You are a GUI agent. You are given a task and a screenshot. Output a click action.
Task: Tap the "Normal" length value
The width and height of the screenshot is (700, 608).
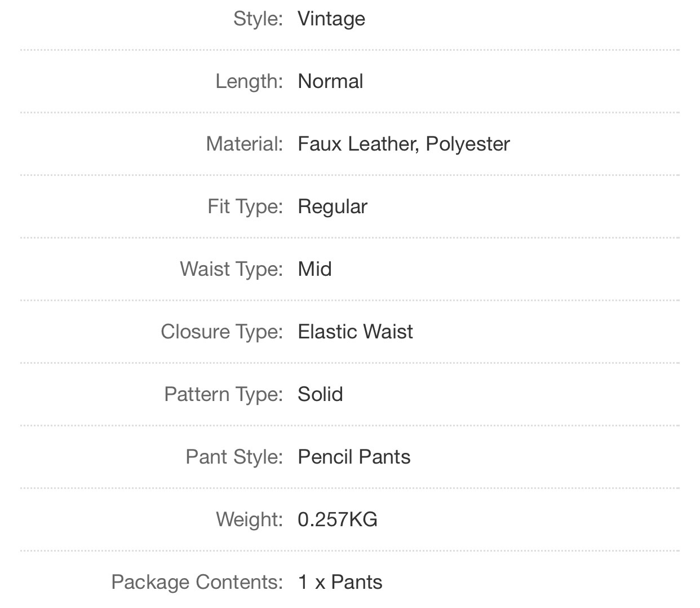(330, 81)
